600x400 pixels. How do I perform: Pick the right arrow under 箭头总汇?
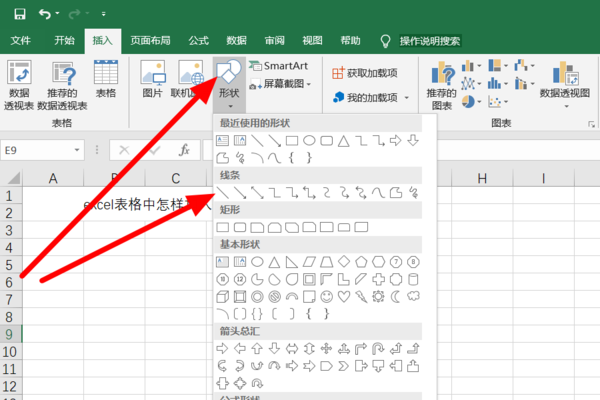tap(224, 349)
